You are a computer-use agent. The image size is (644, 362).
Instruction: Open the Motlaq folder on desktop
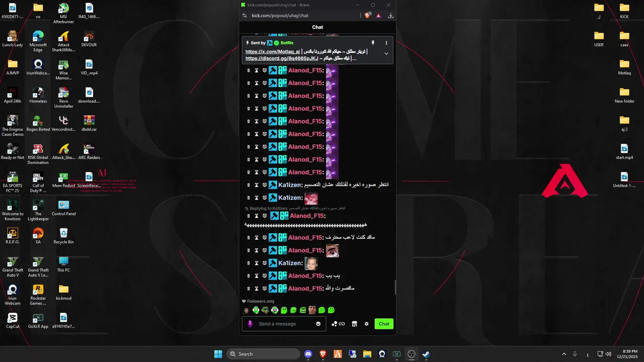point(624,67)
